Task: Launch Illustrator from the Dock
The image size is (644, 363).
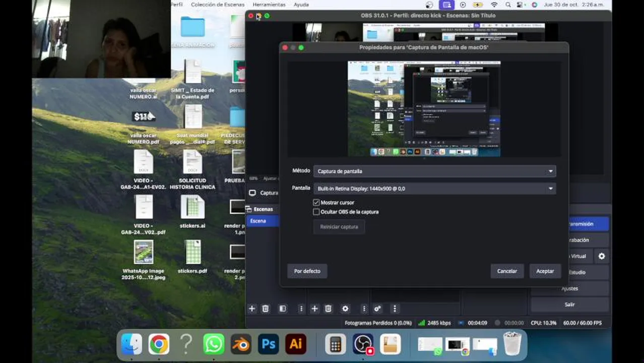Action: coord(296,344)
